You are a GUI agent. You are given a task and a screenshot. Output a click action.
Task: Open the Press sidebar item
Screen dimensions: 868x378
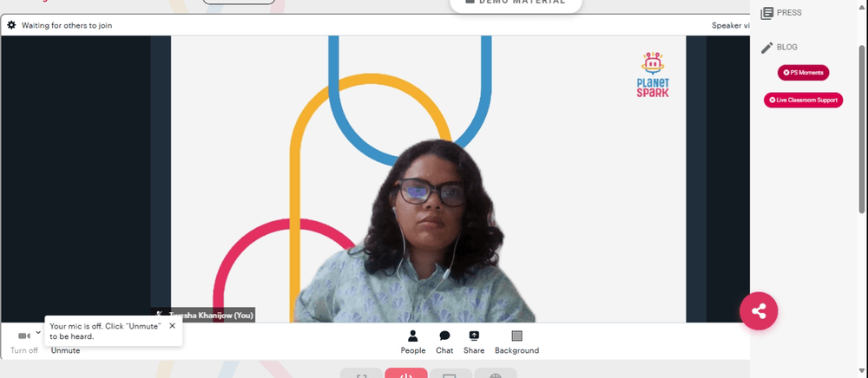click(781, 13)
